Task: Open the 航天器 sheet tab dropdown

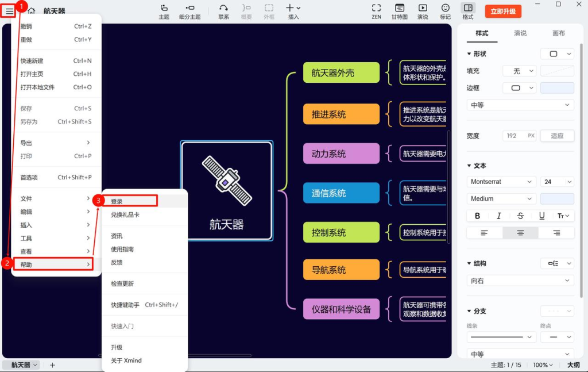Action: click(x=35, y=365)
